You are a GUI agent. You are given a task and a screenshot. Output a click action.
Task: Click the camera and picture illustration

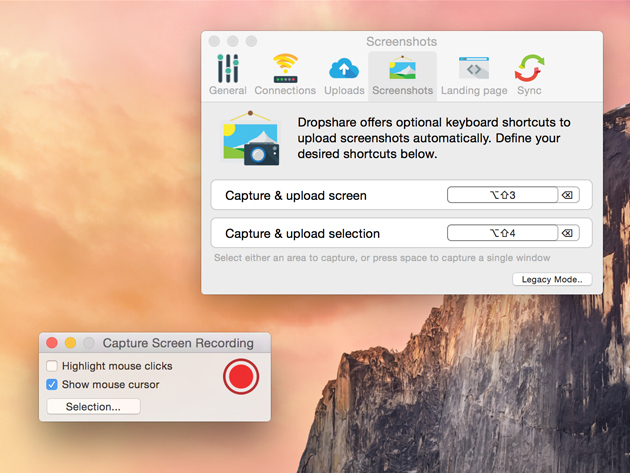(x=251, y=138)
